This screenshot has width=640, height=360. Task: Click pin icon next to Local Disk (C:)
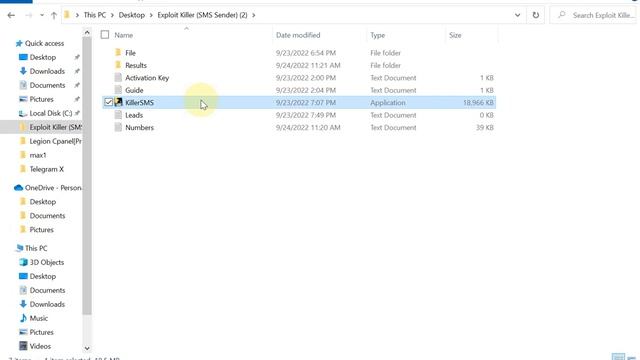[x=77, y=113]
